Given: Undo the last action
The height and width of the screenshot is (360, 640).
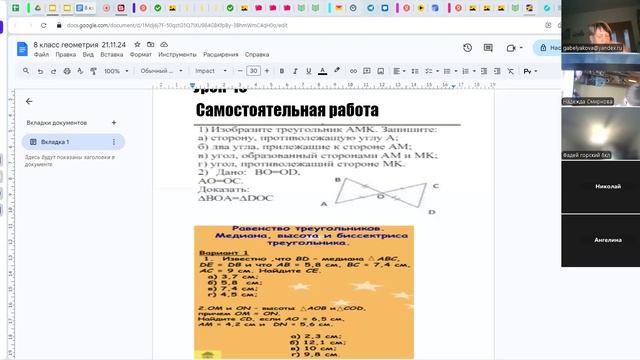Looking at the screenshot, I should (x=40, y=71).
